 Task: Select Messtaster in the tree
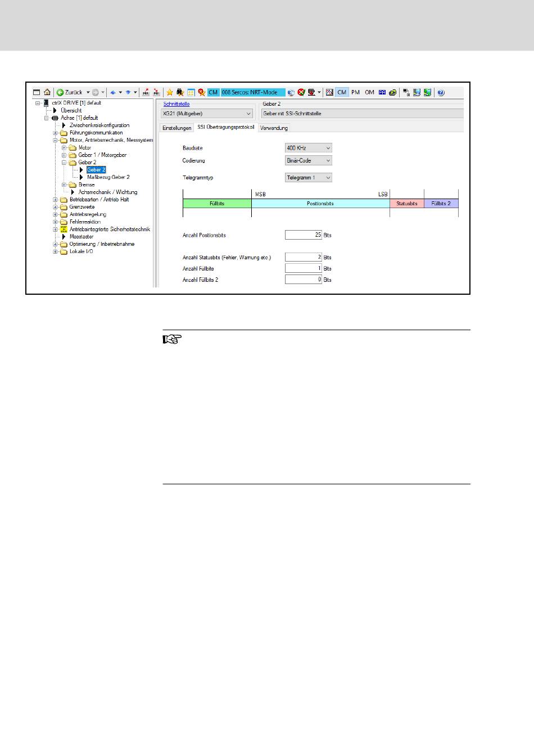(x=82, y=237)
